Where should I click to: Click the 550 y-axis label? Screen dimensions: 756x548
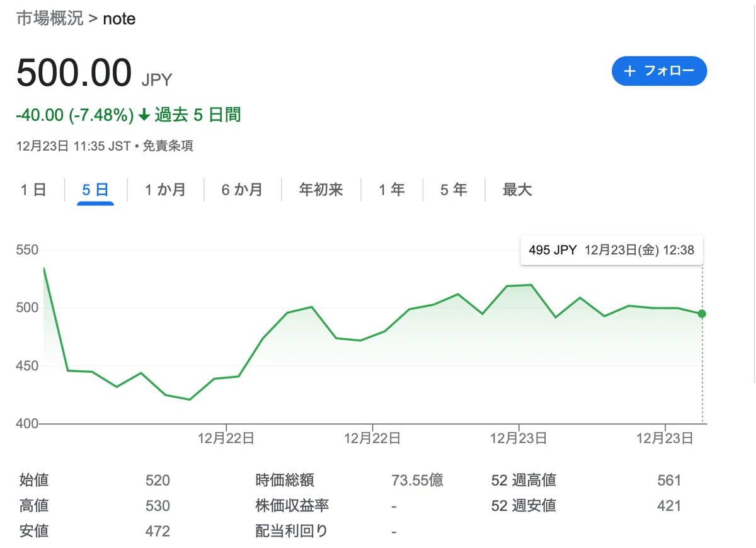tap(28, 250)
